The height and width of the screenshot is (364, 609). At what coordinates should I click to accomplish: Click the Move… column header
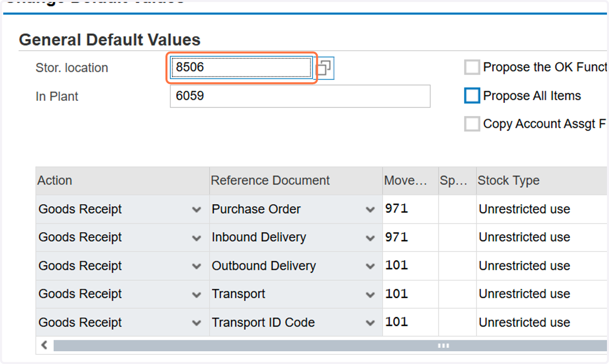click(x=411, y=181)
